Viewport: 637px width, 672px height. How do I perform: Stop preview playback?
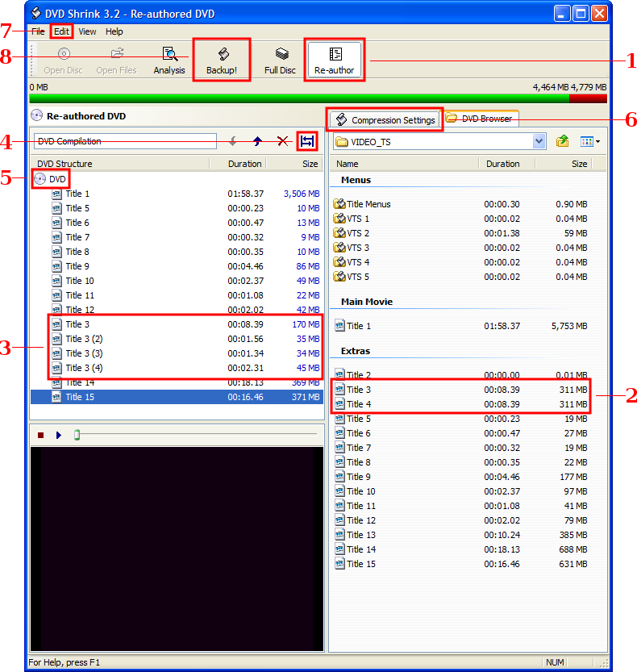(40, 436)
